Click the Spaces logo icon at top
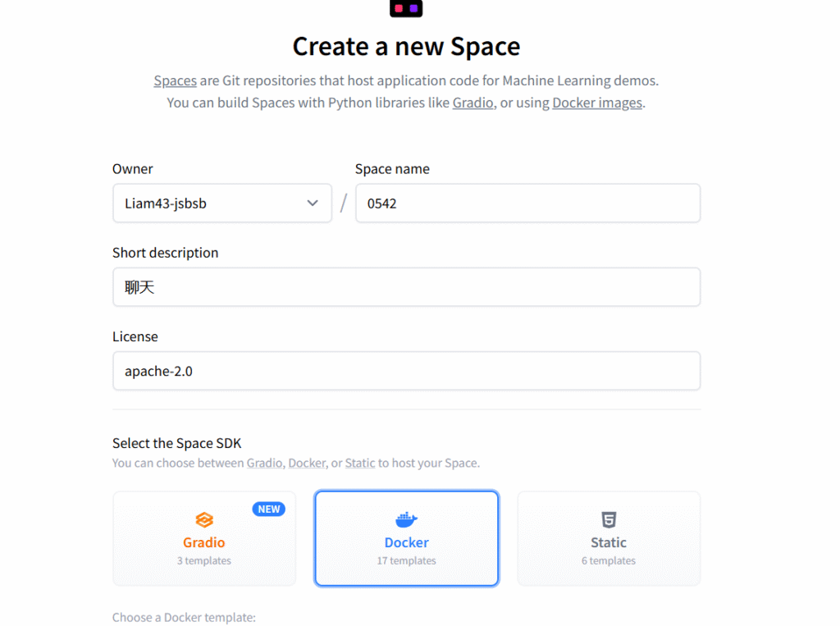This screenshot has height=626, width=840. coord(405,8)
